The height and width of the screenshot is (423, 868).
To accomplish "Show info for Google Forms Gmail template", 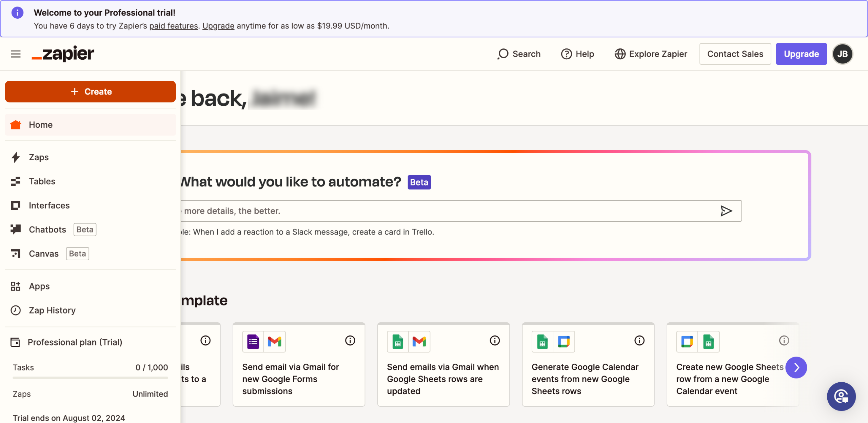I will 350,341.
